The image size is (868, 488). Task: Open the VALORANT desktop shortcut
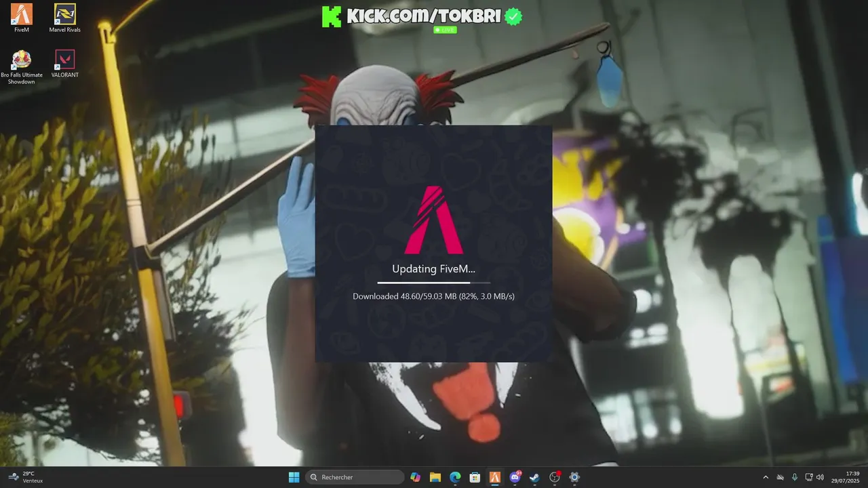point(65,64)
